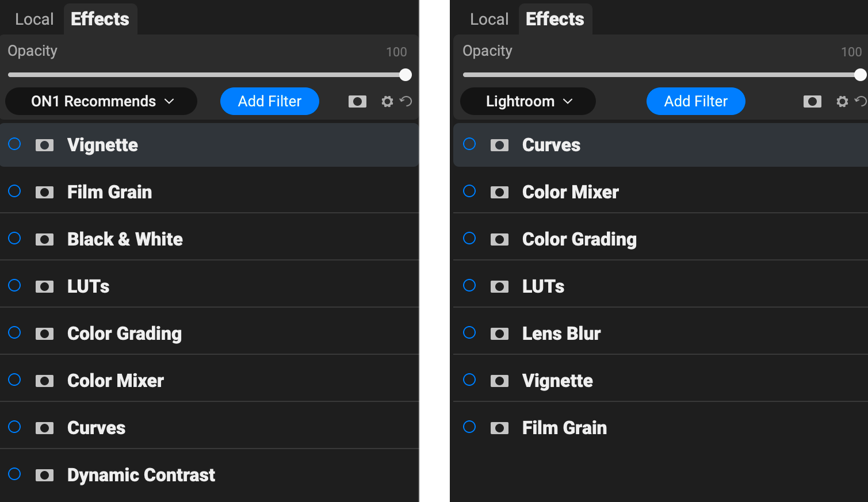Open the Lightroom preset dropdown
The height and width of the screenshot is (502, 868).
click(x=528, y=101)
